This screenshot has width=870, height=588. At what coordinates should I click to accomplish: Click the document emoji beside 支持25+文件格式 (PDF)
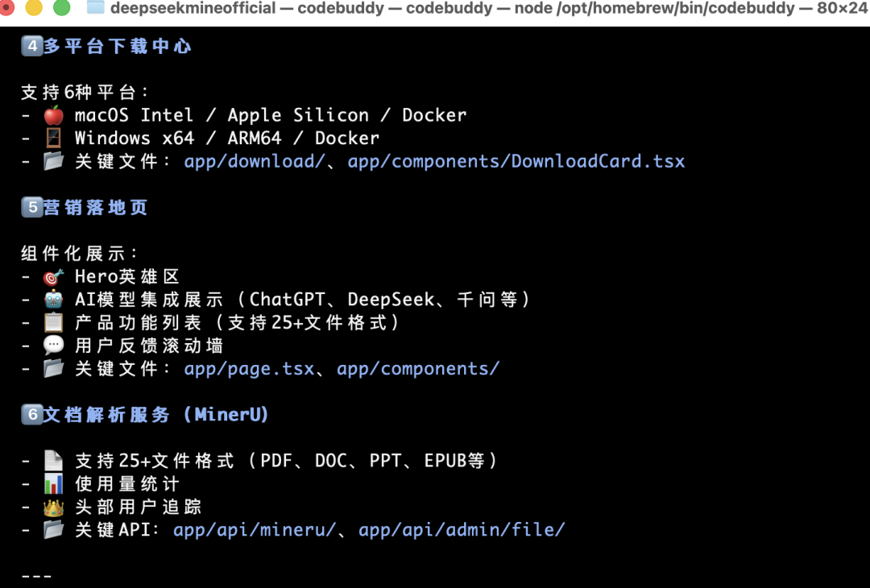point(53,461)
